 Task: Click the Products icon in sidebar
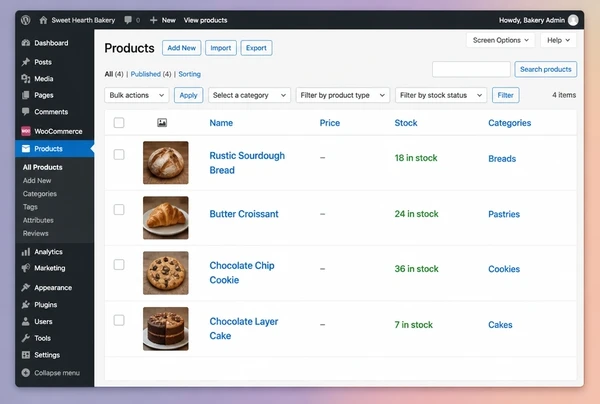tap(26, 148)
